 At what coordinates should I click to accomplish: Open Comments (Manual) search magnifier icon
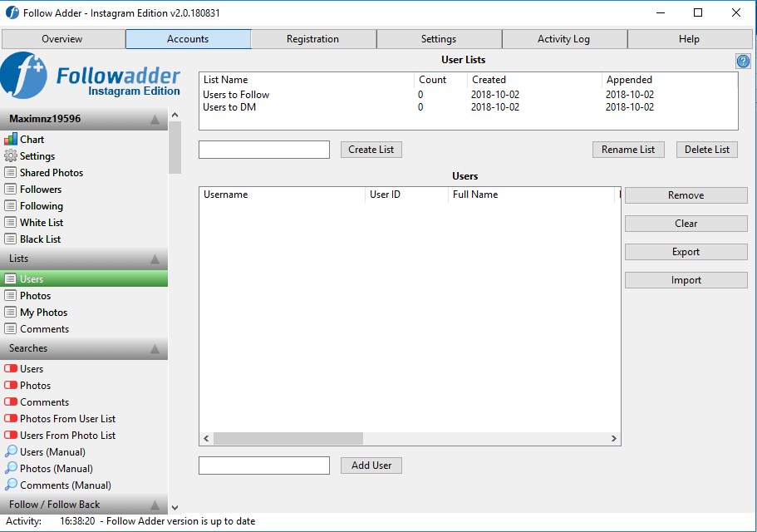(x=11, y=485)
